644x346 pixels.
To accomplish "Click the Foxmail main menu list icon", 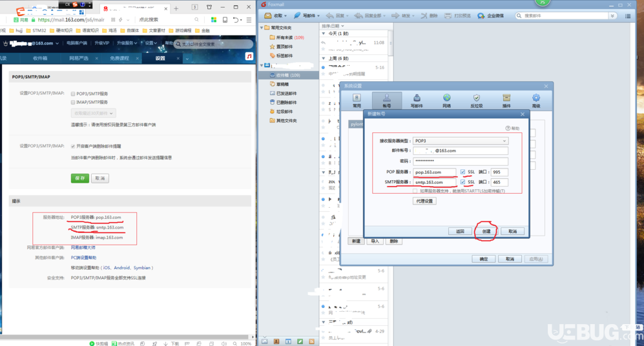I will (628, 16).
